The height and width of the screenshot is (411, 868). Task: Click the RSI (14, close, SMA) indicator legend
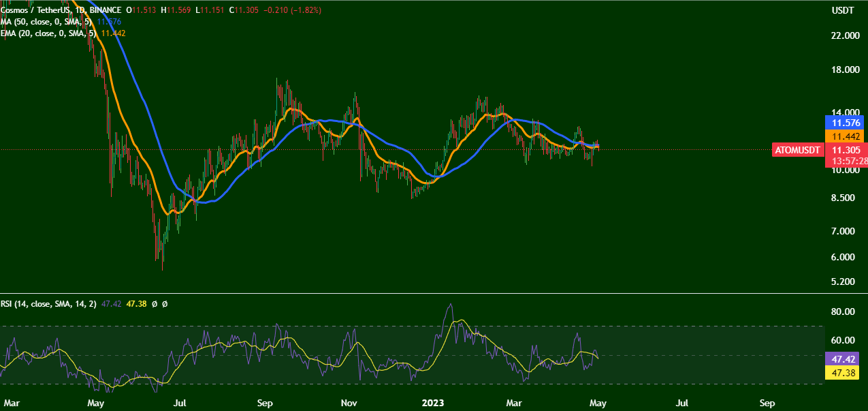[x=49, y=304]
